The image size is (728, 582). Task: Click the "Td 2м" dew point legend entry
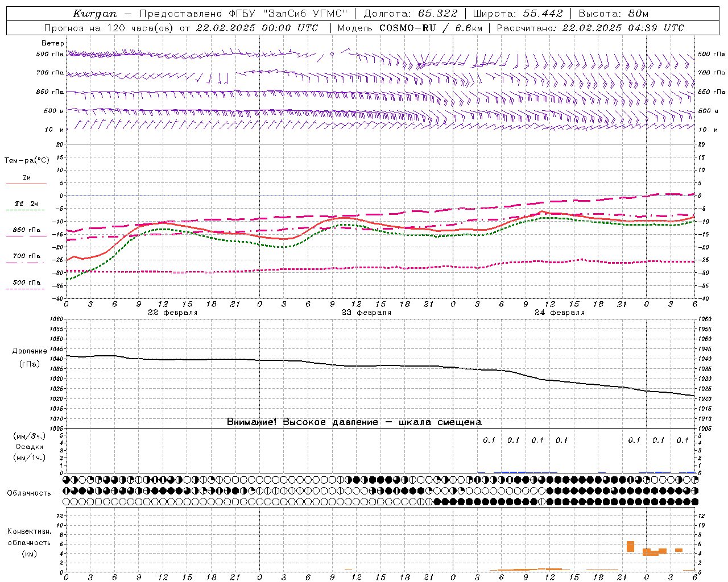(27, 203)
